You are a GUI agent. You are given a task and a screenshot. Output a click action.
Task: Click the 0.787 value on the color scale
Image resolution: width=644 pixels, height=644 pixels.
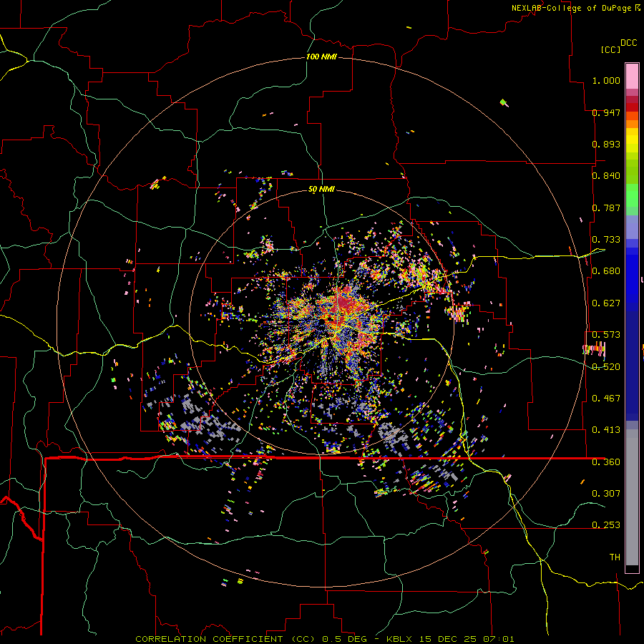pos(606,208)
